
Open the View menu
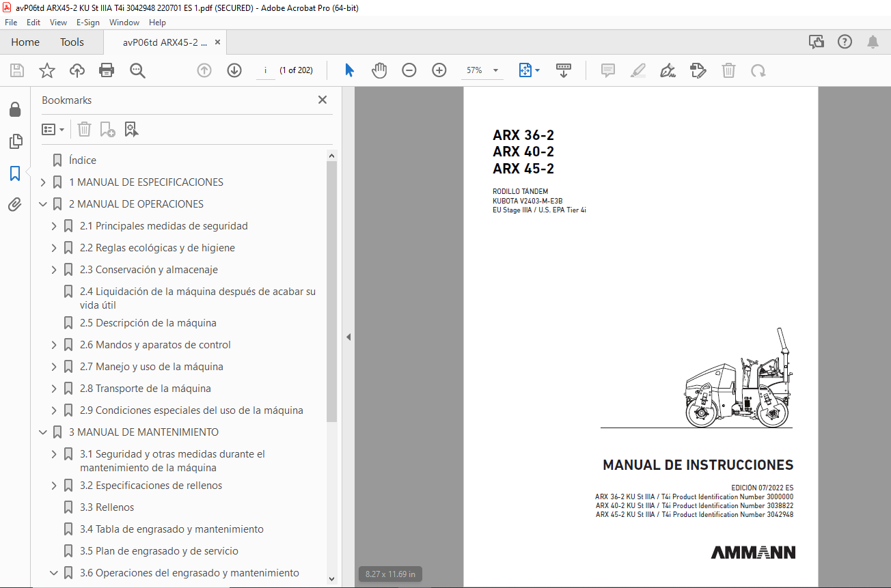pyautogui.click(x=58, y=22)
